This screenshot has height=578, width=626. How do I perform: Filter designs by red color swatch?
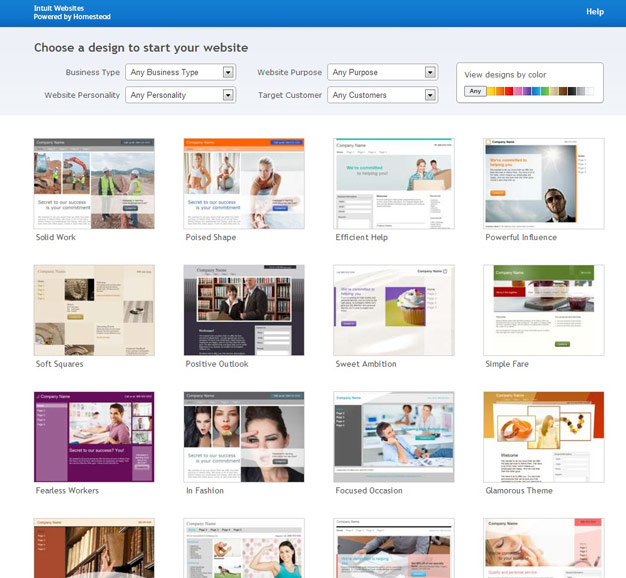[509, 91]
